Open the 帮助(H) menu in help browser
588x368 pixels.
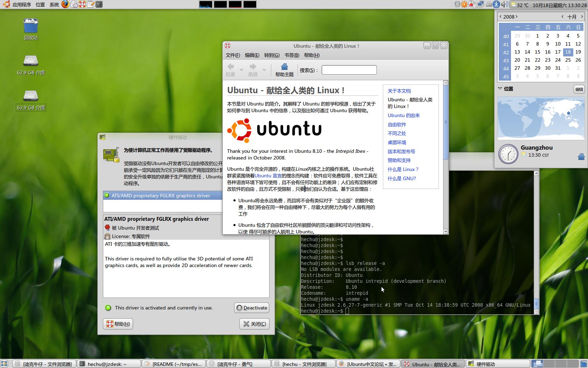pyautogui.click(x=311, y=55)
